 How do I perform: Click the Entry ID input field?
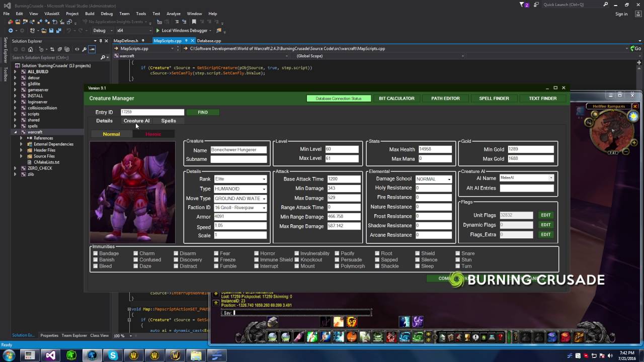(152, 112)
